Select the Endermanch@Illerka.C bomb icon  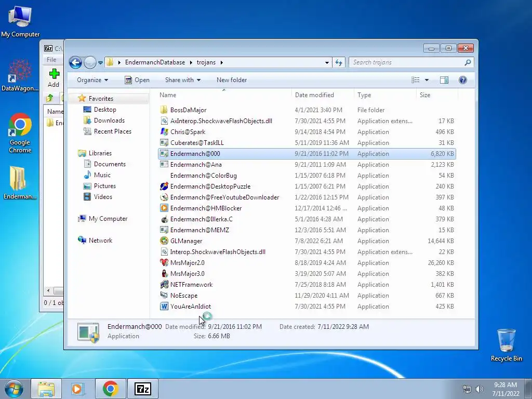click(x=164, y=219)
